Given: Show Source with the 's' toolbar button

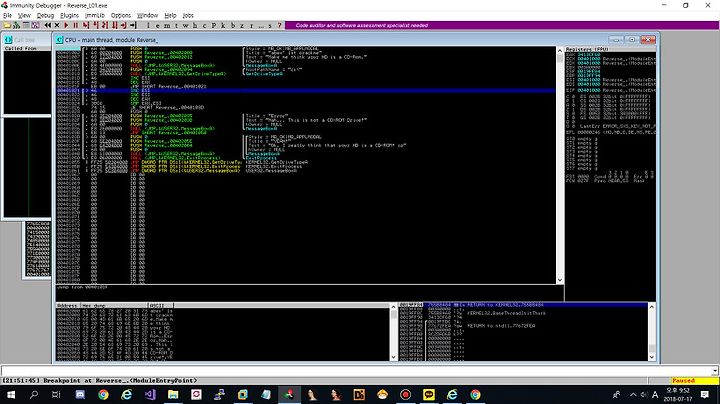Looking at the screenshot, I should (270, 25).
